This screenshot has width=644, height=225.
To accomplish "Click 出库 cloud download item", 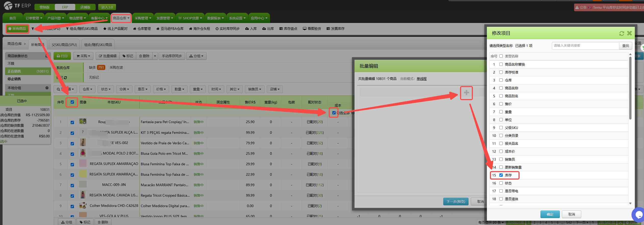I will pos(268,29).
